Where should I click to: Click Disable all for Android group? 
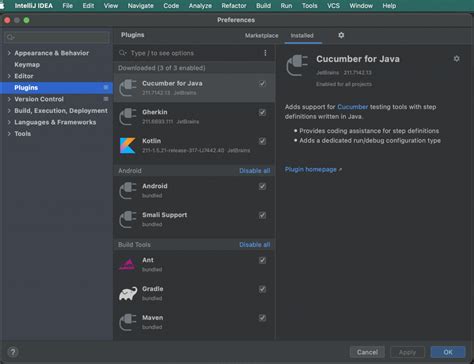tap(255, 171)
